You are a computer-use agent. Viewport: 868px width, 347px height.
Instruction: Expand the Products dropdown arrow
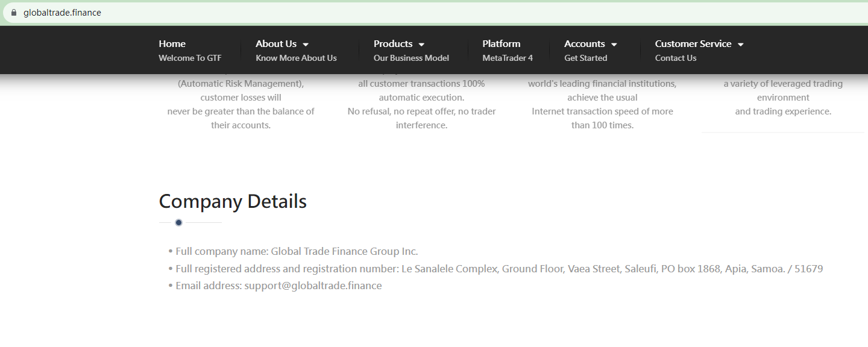point(421,45)
